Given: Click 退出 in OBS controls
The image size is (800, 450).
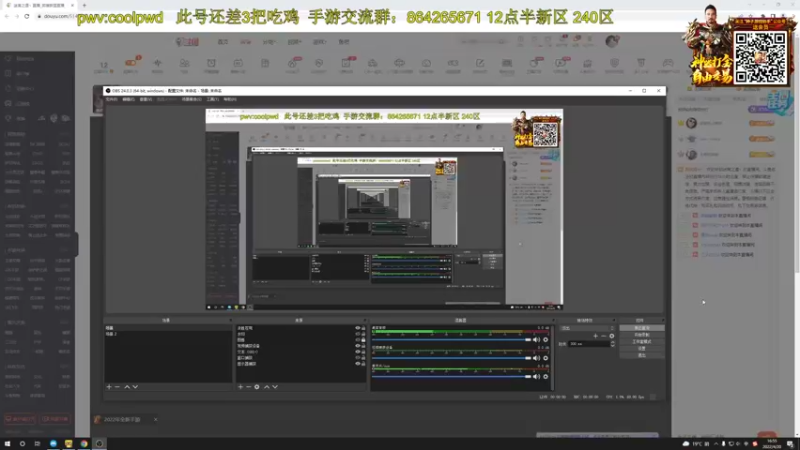Looking at the screenshot, I should (x=642, y=355).
